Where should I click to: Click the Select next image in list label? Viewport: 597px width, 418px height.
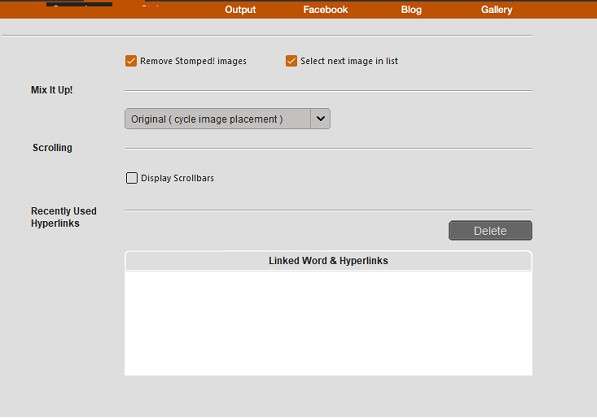(x=349, y=61)
